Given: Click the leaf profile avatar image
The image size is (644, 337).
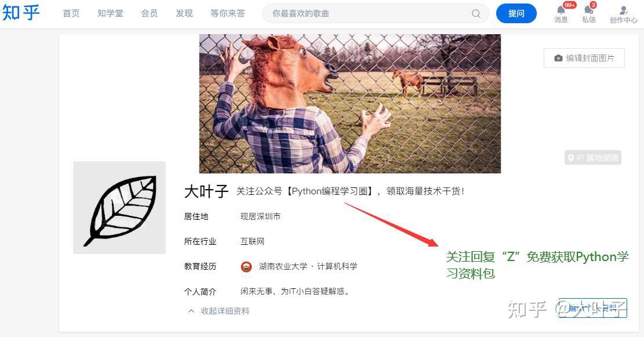Looking at the screenshot, I should (119, 208).
